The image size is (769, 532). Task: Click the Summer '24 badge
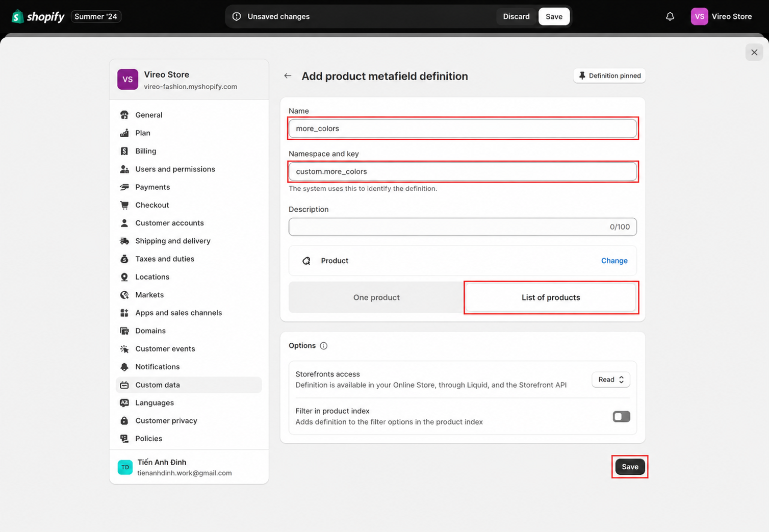(x=96, y=16)
